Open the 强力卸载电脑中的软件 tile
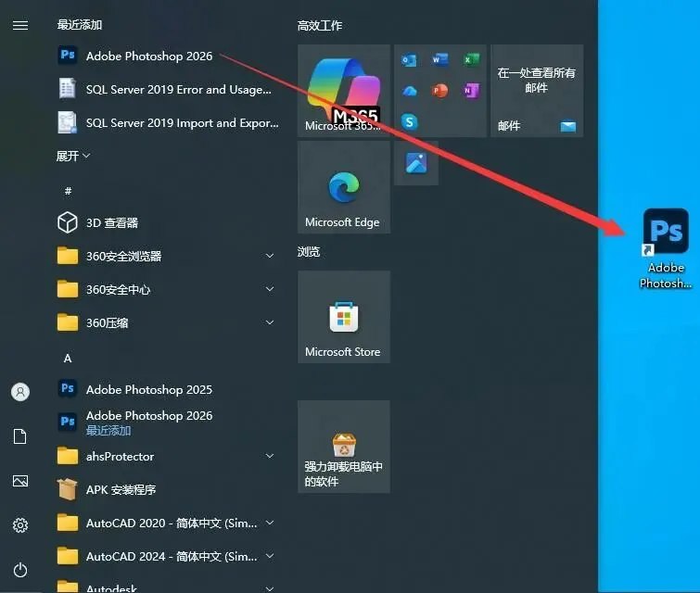This screenshot has width=700, height=593. (x=344, y=447)
